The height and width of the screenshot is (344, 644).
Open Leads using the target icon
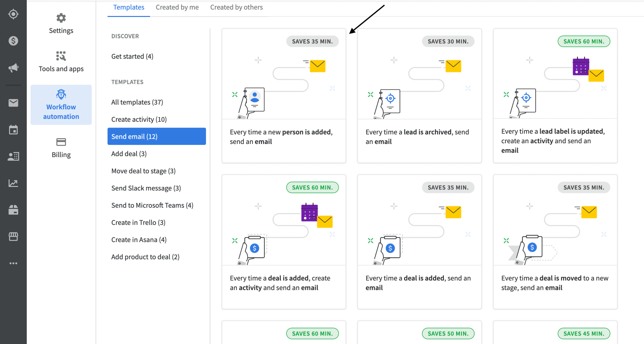[x=13, y=14]
